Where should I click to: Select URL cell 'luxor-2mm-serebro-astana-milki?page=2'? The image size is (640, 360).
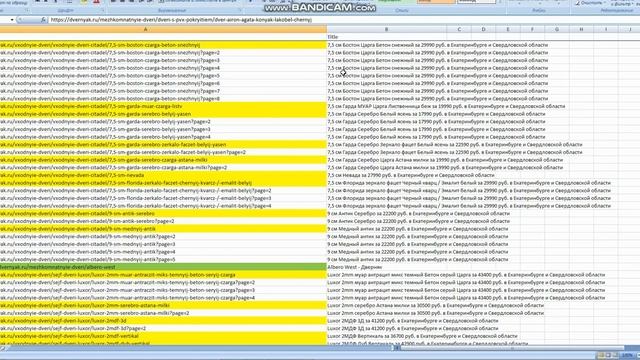pyautogui.click(x=163, y=313)
